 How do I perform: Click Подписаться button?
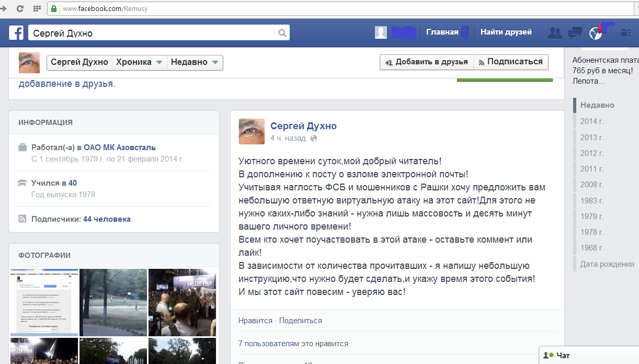coord(511,62)
